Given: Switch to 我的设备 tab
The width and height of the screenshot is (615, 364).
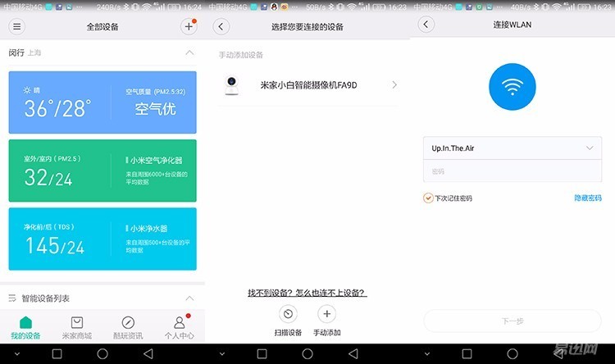Looking at the screenshot, I should [25, 328].
